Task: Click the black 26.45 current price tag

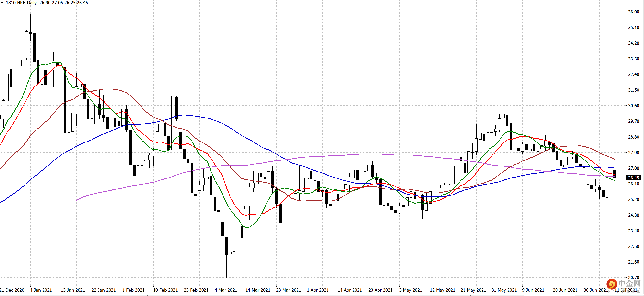Action: coord(633,178)
